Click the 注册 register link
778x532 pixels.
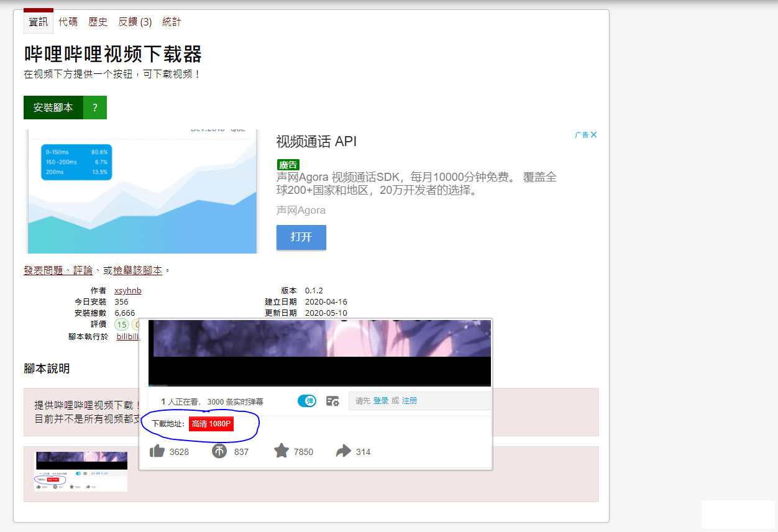pos(410,401)
